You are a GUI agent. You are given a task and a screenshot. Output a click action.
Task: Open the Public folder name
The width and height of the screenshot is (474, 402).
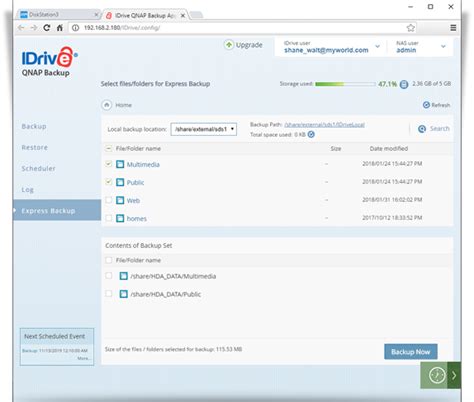click(x=135, y=182)
